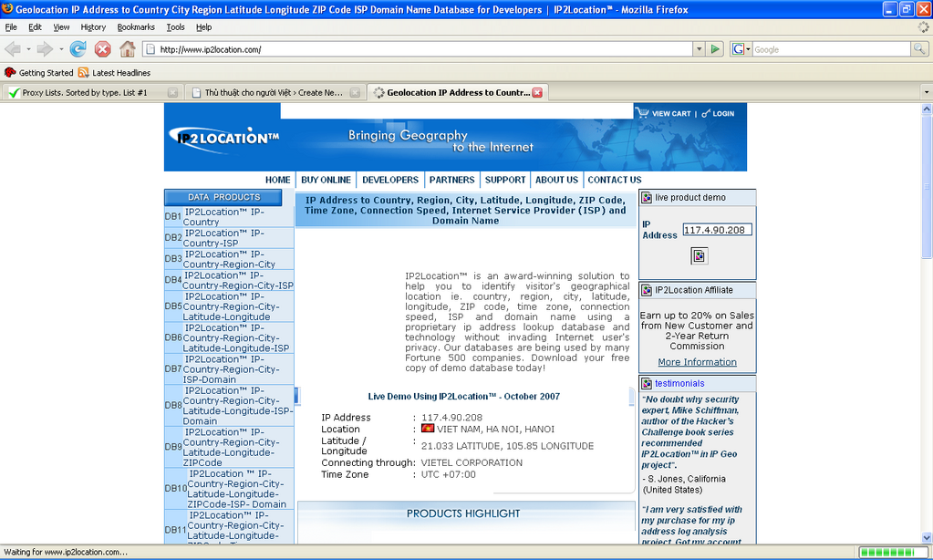Click the BUY ONLINE navigation link

[327, 180]
